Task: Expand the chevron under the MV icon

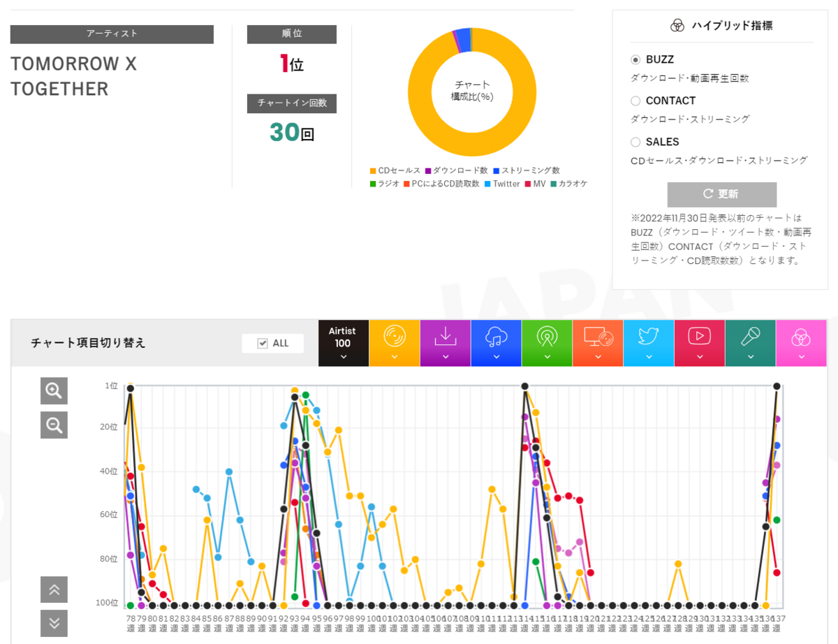Action: [700, 357]
